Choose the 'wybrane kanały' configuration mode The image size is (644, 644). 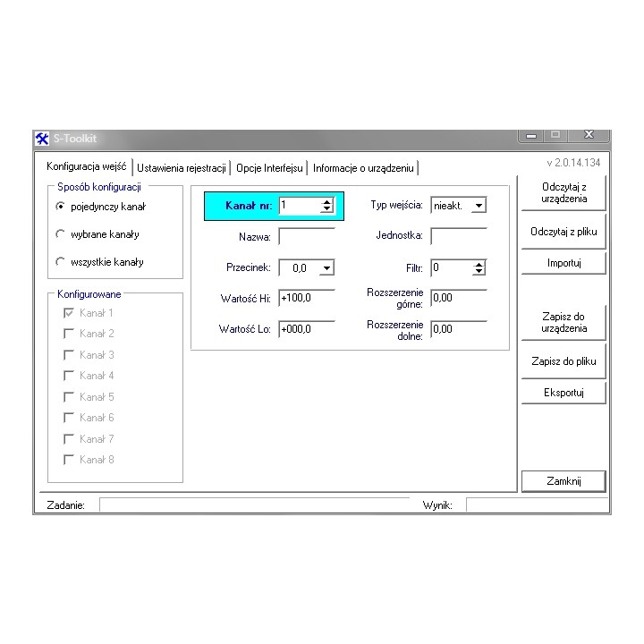(x=61, y=234)
